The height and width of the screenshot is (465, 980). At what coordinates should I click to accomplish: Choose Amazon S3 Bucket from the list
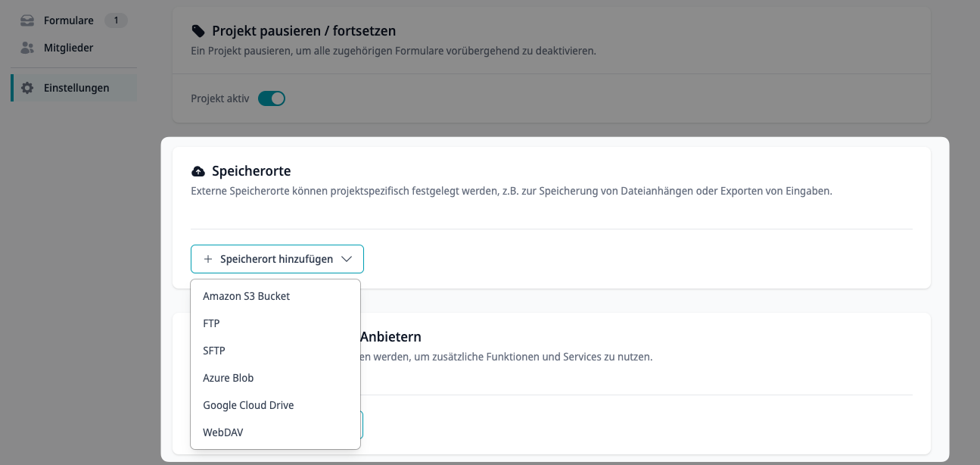tap(275, 296)
